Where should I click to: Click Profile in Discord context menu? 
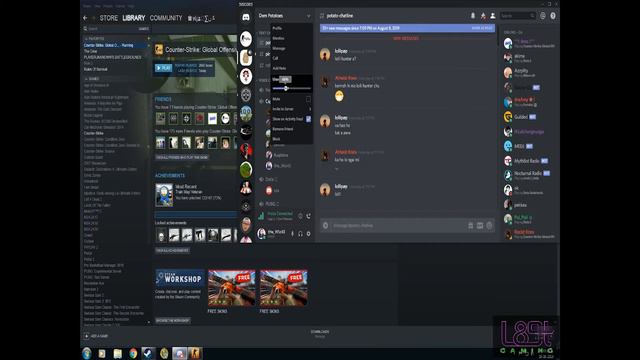point(277,28)
